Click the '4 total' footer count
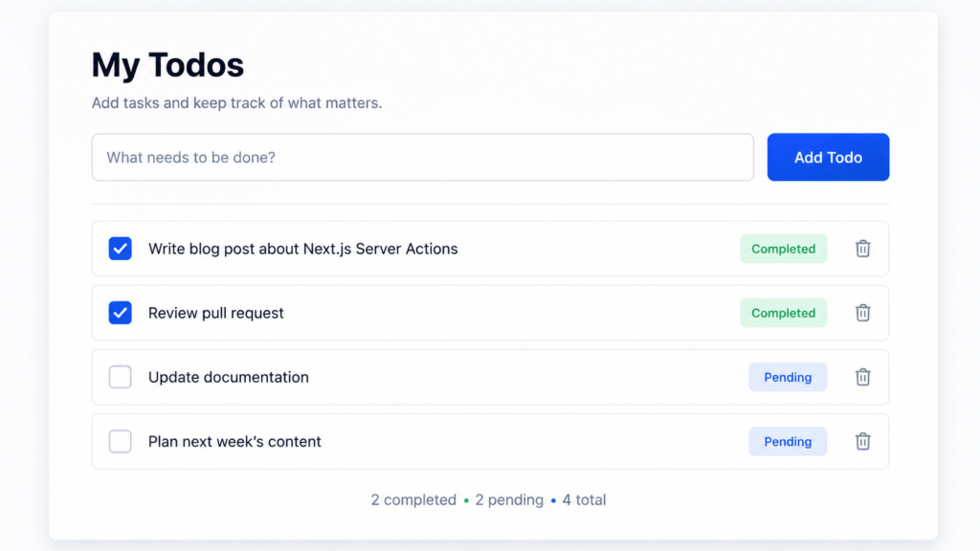 [x=584, y=499]
